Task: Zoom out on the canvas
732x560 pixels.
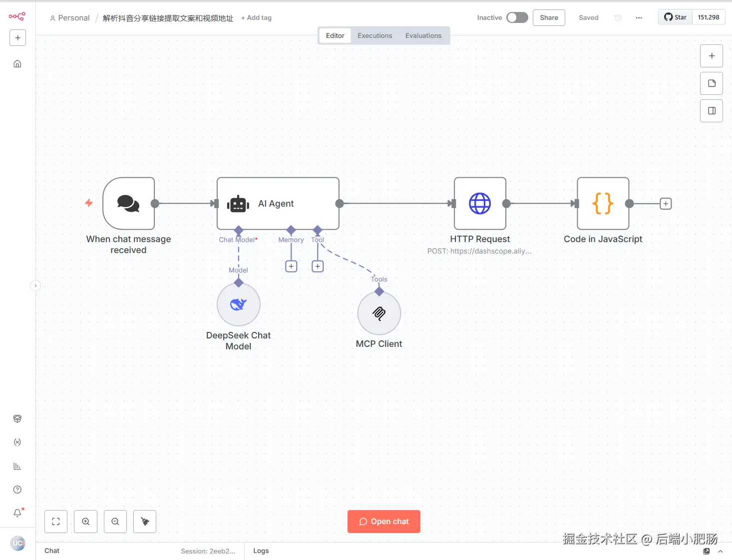Action: [x=115, y=522]
